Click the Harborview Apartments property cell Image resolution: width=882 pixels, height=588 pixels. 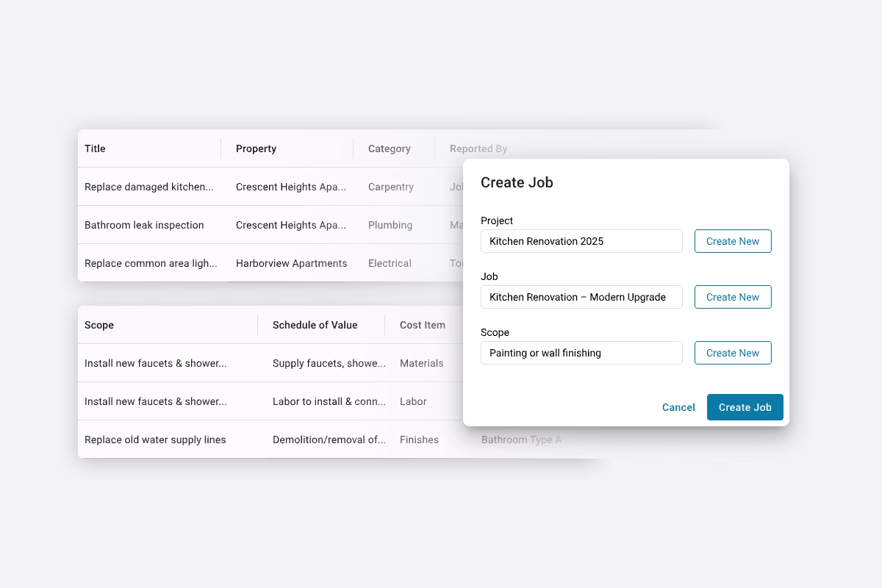(291, 263)
